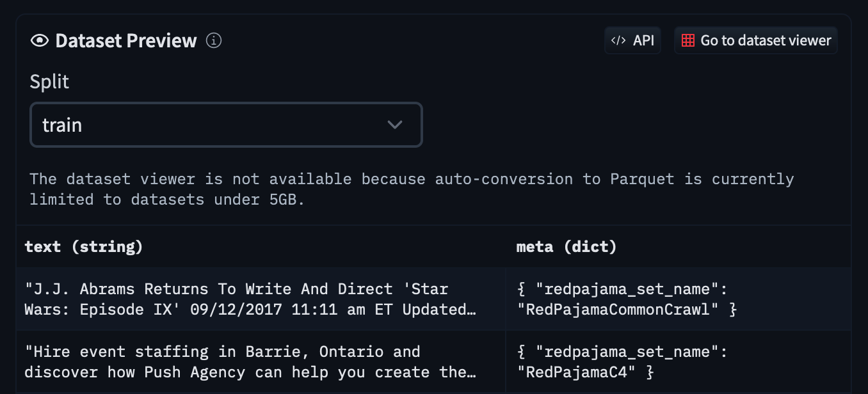Viewport: 868px width, 394px height.
Task: Select the J.J. Abrams Star Wars text row
Action: (x=250, y=299)
